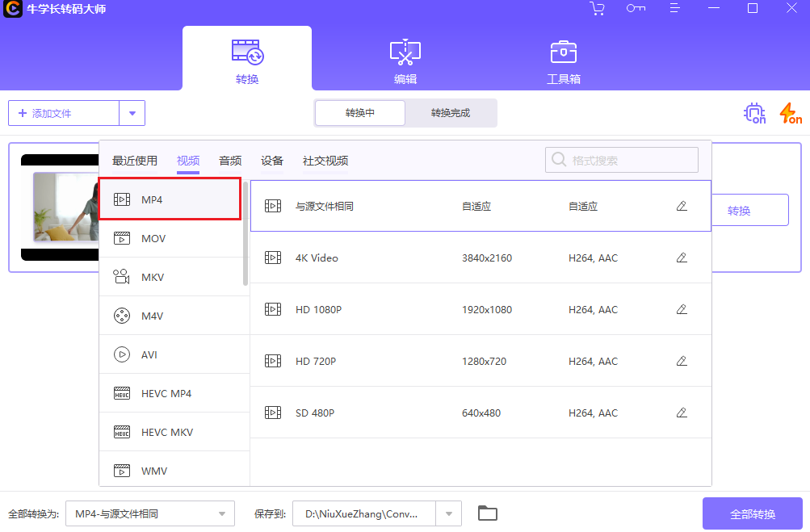Choose the HEVC MKV format icon

click(x=122, y=432)
